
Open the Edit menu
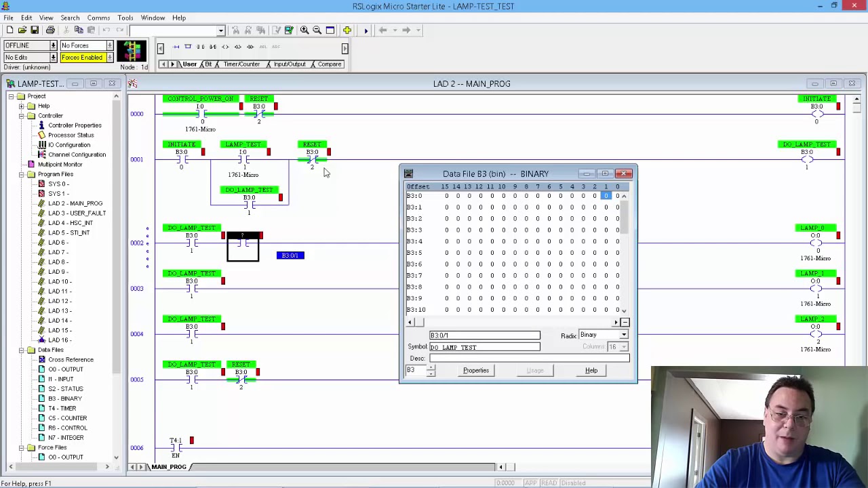(26, 18)
